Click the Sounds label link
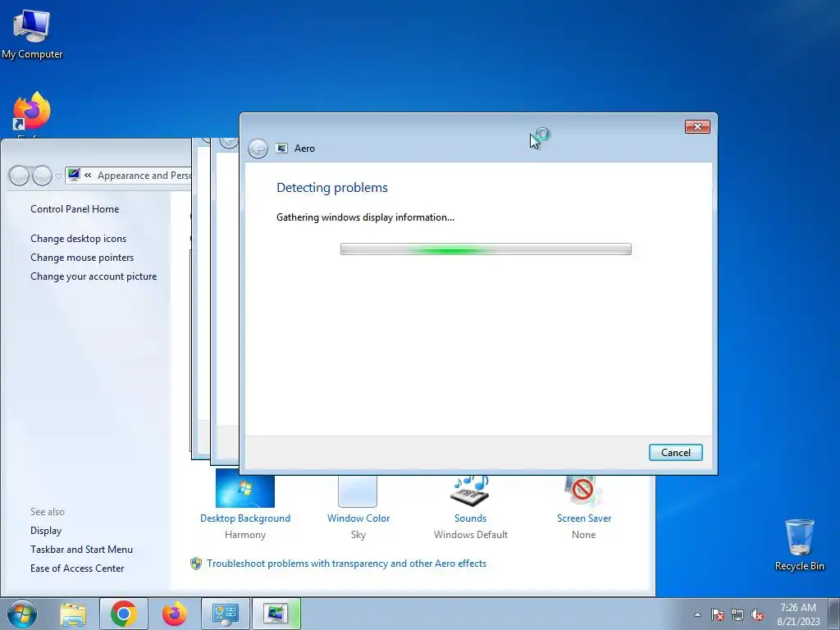The width and height of the screenshot is (840, 630). click(470, 518)
